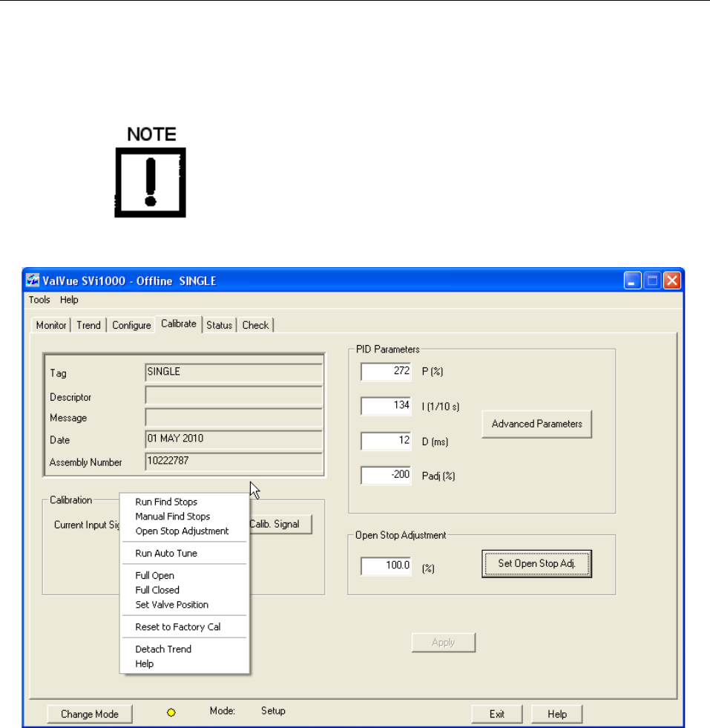Select the Calibrate tab
Viewport: 710px width, 728px height.
tap(179, 324)
